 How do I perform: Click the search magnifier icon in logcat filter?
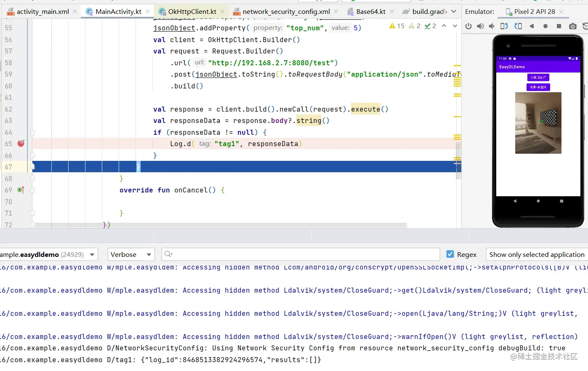168,254
